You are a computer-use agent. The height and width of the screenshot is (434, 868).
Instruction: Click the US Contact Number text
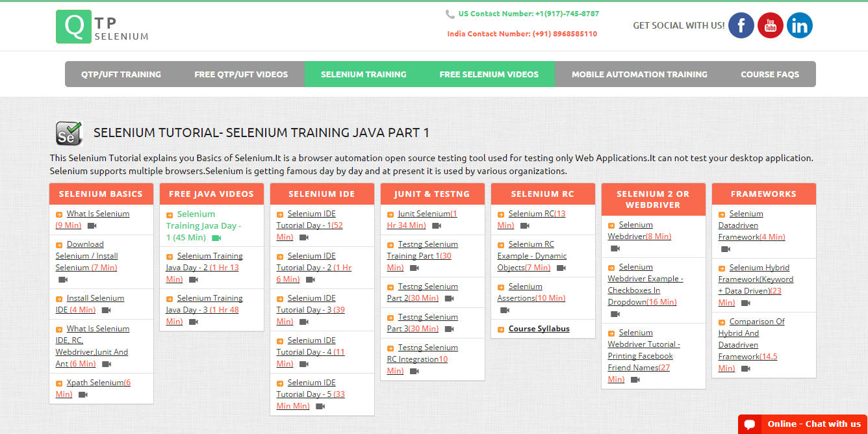click(x=528, y=14)
